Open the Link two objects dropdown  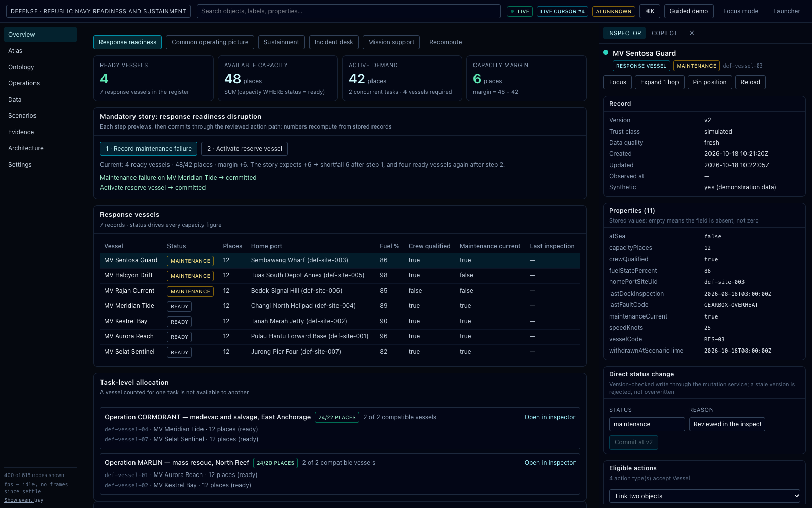pyautogui.click(x=704, y=496)
